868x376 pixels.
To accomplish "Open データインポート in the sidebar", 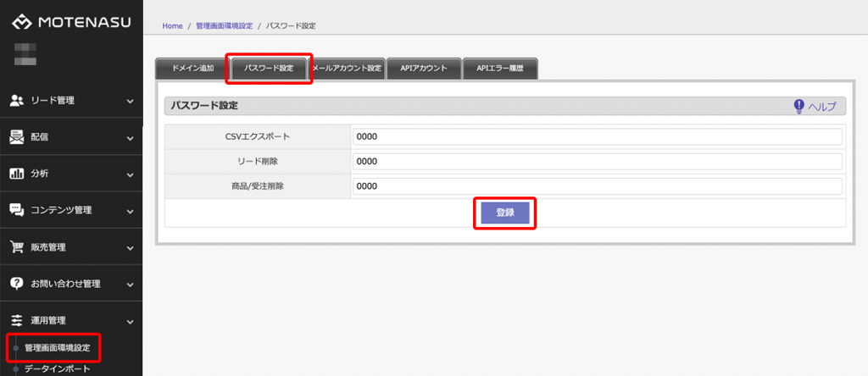I will pyautogui.click(x=58, y=369).
